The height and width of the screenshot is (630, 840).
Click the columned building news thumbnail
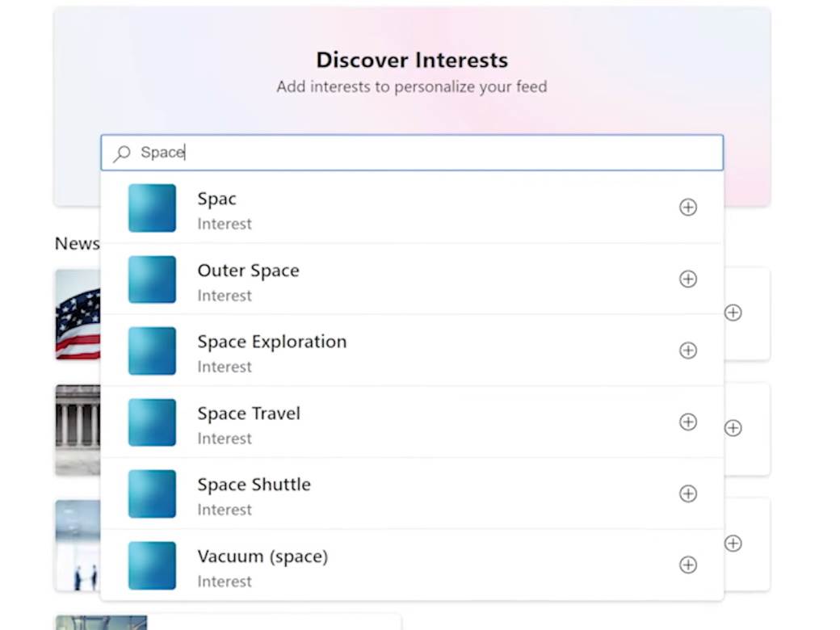78,428
